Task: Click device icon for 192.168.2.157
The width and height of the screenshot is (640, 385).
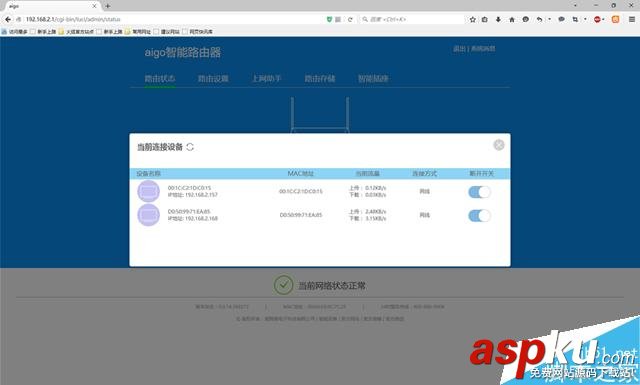Action: 149,191
